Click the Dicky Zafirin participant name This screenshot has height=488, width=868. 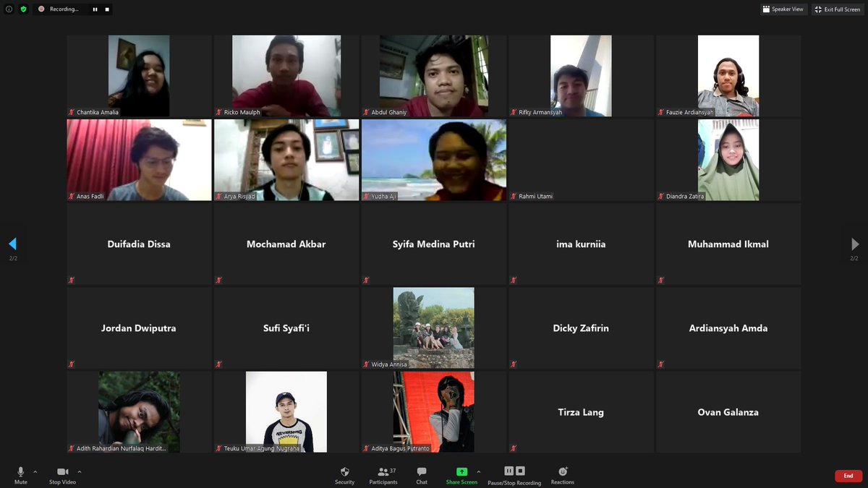coord(581,328)
